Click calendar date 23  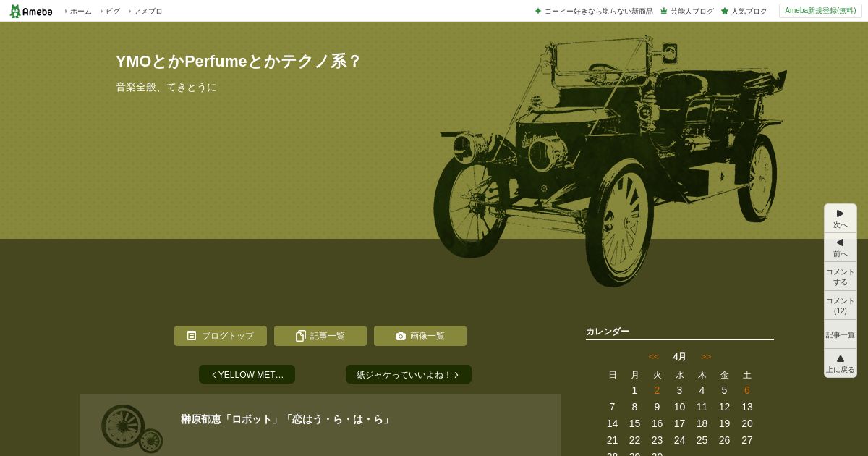point(657,440)
